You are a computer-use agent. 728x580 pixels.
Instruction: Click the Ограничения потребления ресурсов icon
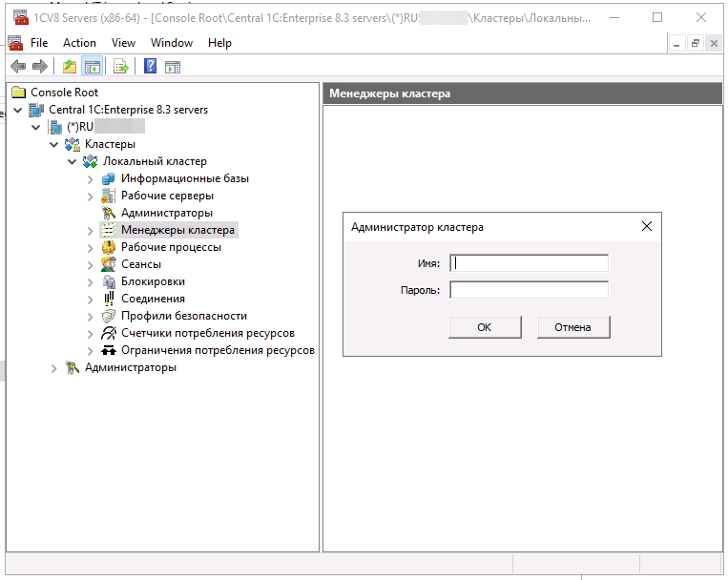click(x=109, y=350)
